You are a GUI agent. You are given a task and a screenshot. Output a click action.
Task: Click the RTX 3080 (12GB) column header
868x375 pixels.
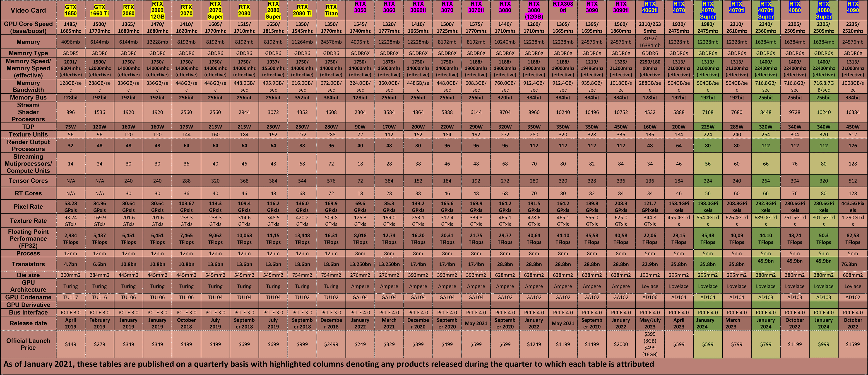[534, 10]
